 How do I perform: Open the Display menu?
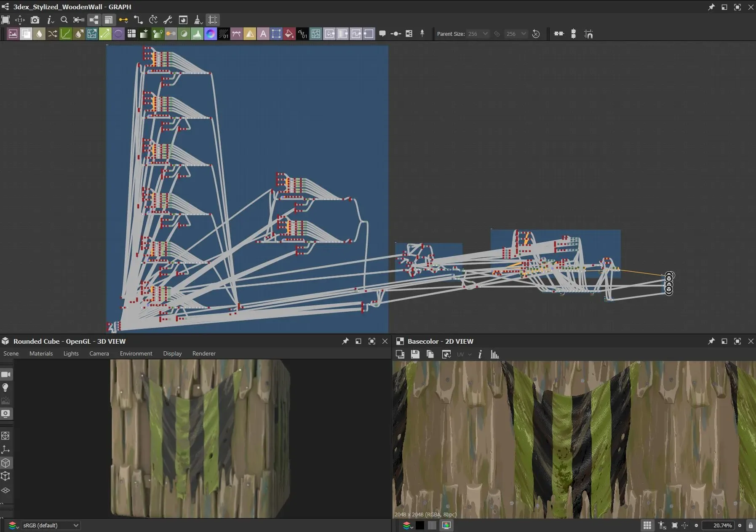(172, 353)
